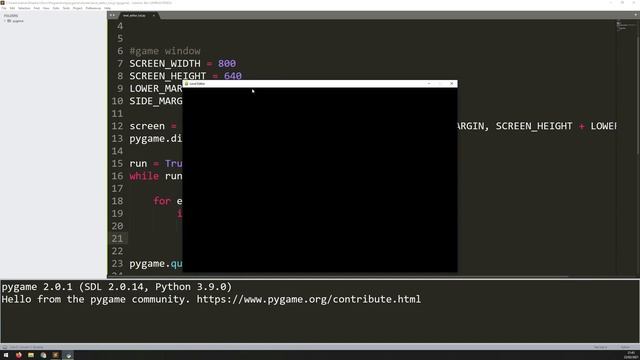Click the minimap in the editor
This screenshot has width=640, height=360.
(626, 26)
